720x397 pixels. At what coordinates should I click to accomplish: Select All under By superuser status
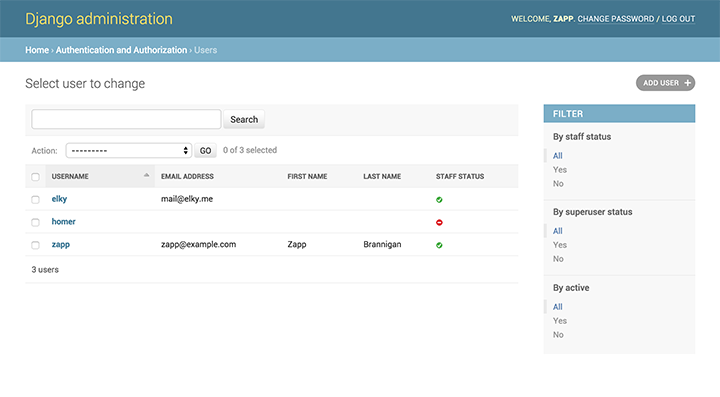click(557, 231)
